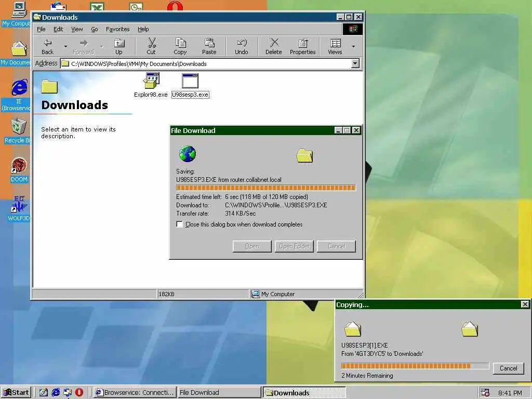Click the Opera quick launch icon

click(x=79, y=392)
